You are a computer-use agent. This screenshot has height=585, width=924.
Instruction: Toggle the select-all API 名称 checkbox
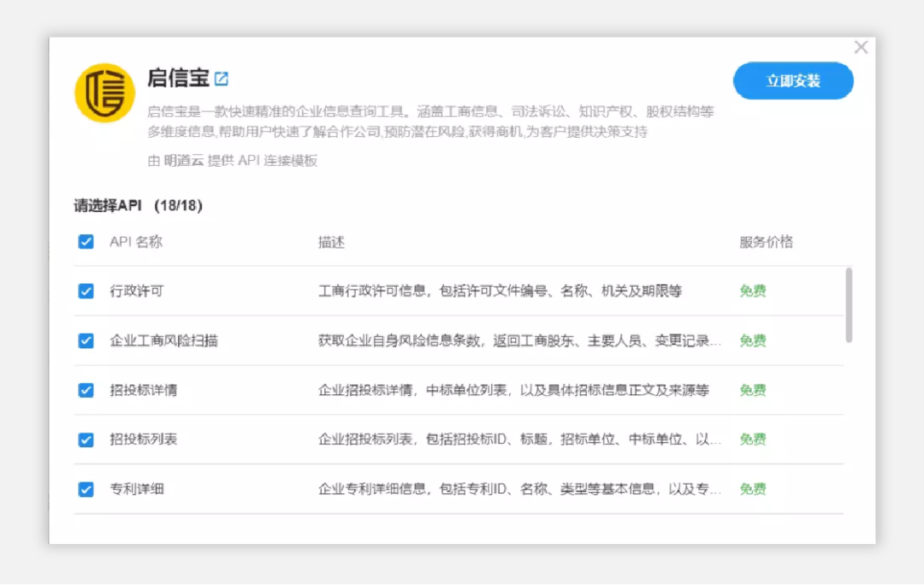86,242
